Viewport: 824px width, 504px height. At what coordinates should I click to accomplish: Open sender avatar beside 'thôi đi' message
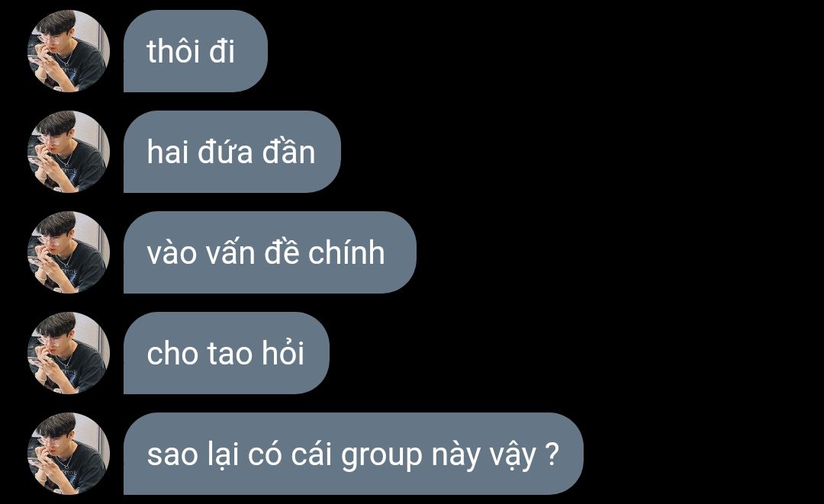point(69,51)
